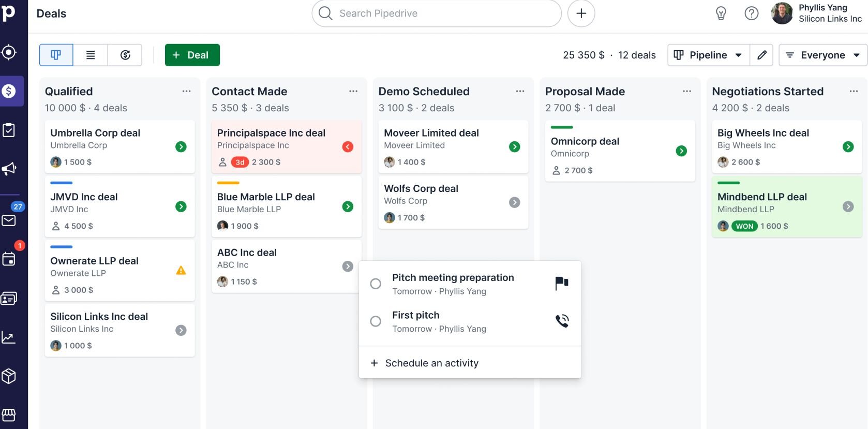Open Products box icon in sidebar
Viewport: 868px width, 429px height.
[x=9, y=376]
